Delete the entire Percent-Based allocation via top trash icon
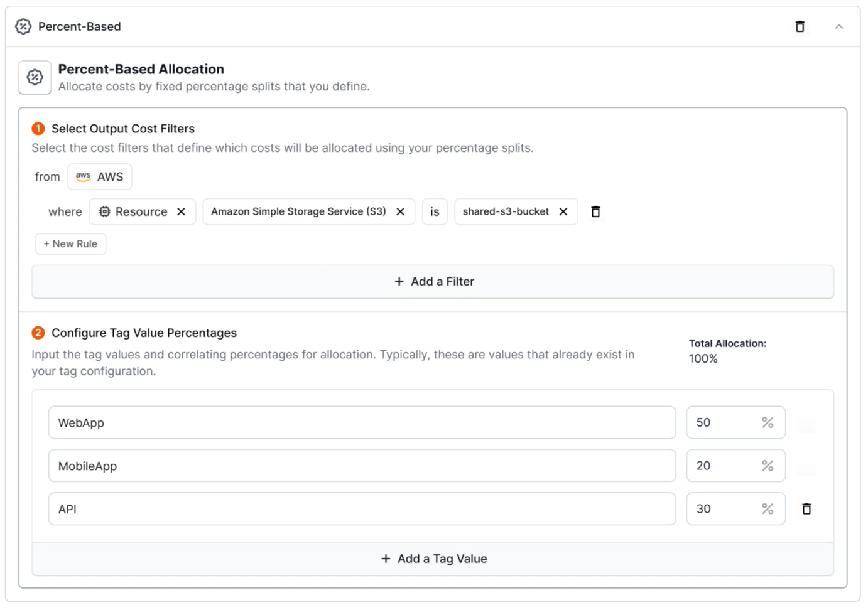The width and height of the screenshot is (868, 610). point(800,26)
